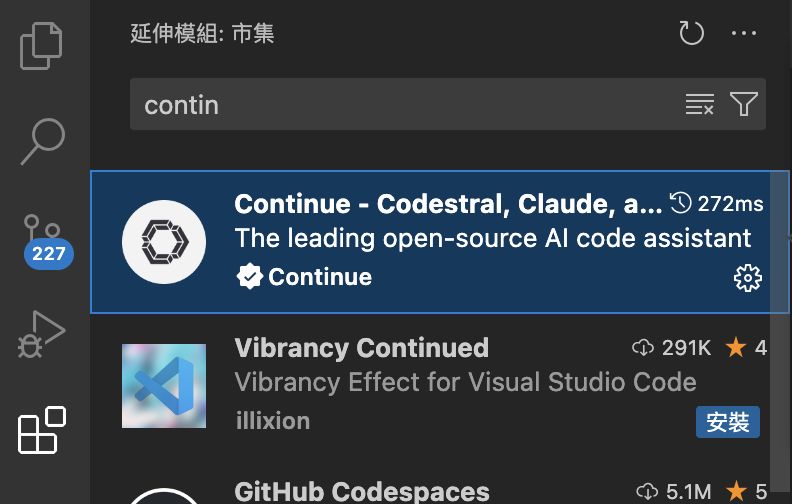Click the Continue 272ms activation time indicator
This screenshot has width=792, height=504.
point(716,204)
